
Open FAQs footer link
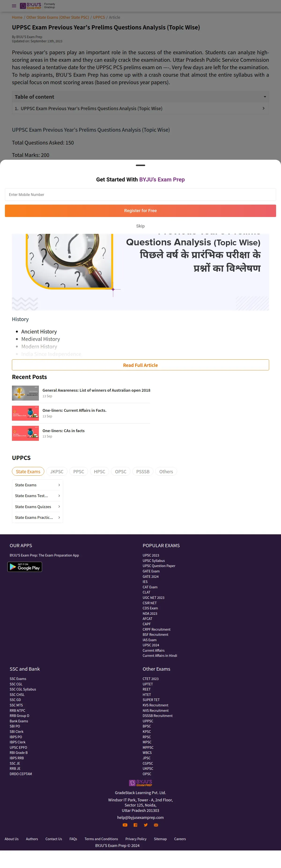pyautogui.click(x=73, y=839)
